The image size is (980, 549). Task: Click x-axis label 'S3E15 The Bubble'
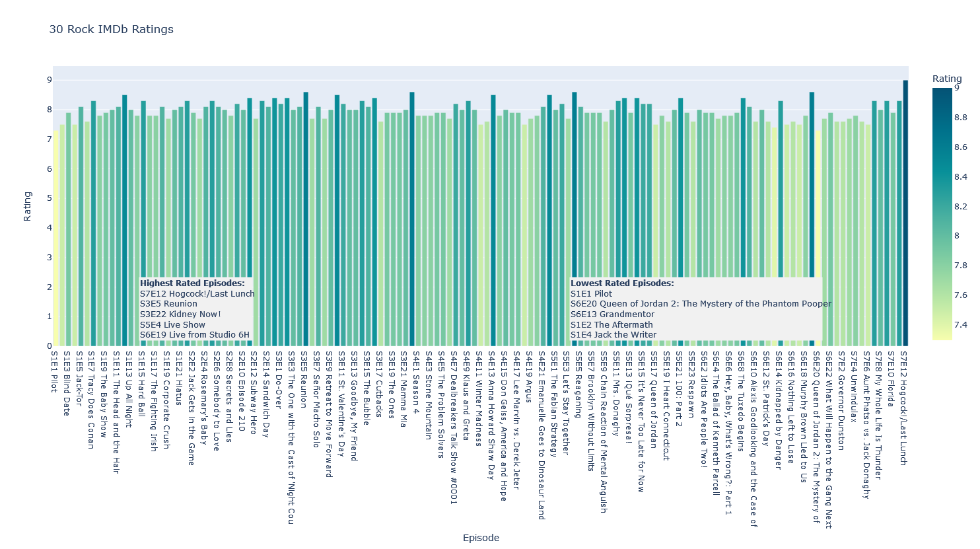367,388
